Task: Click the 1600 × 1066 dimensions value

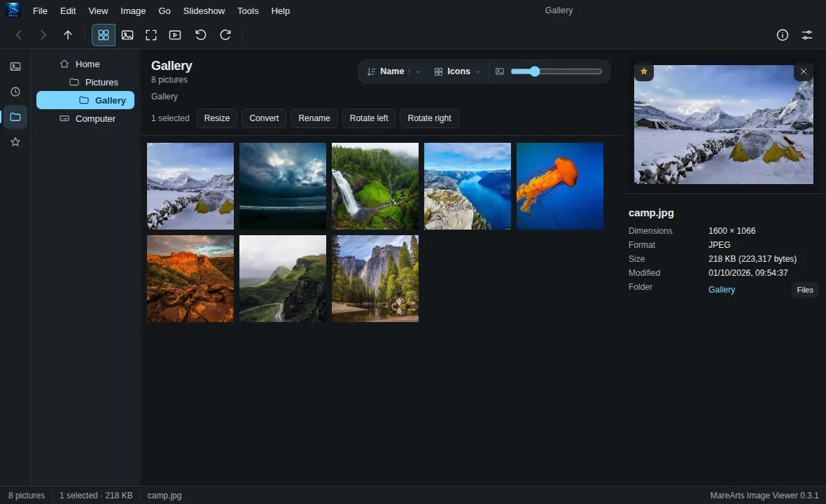Action: [731, 231]
